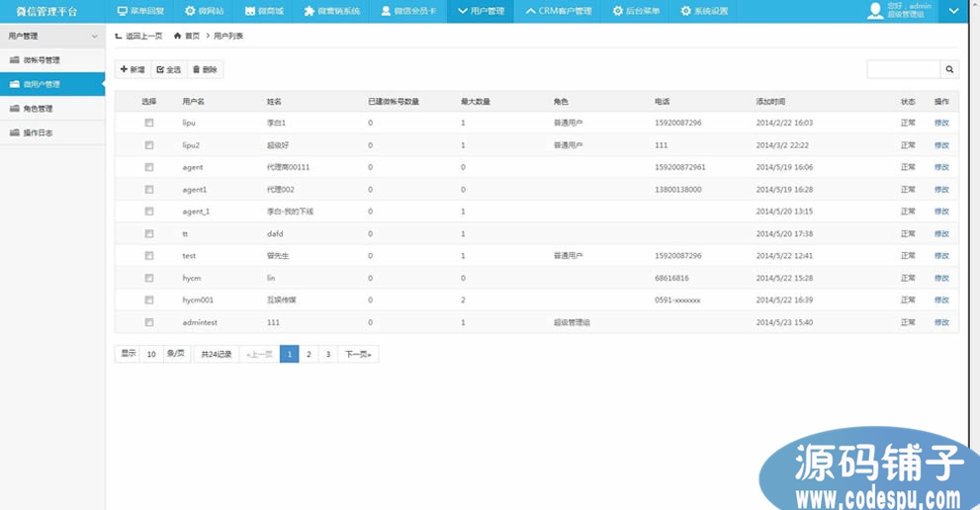Open 操作日志 folder in sidebar

tap(52, 132)
